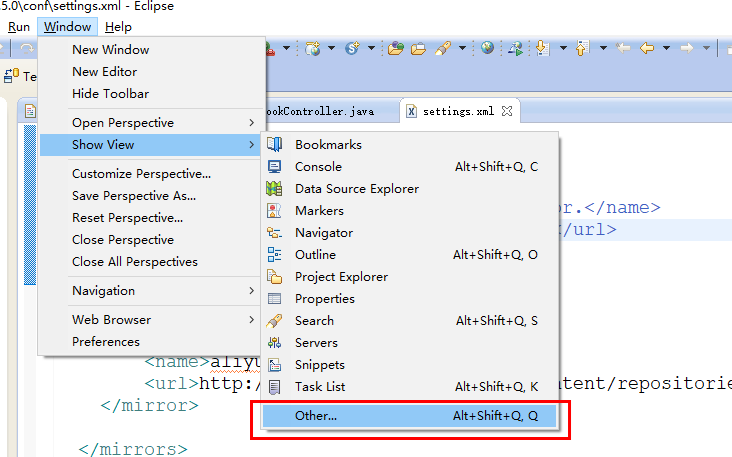732x457 pixels.
Task: Click the flashlight Search toolbar icon
Action: pyautogui.click(x=443, y=48)
